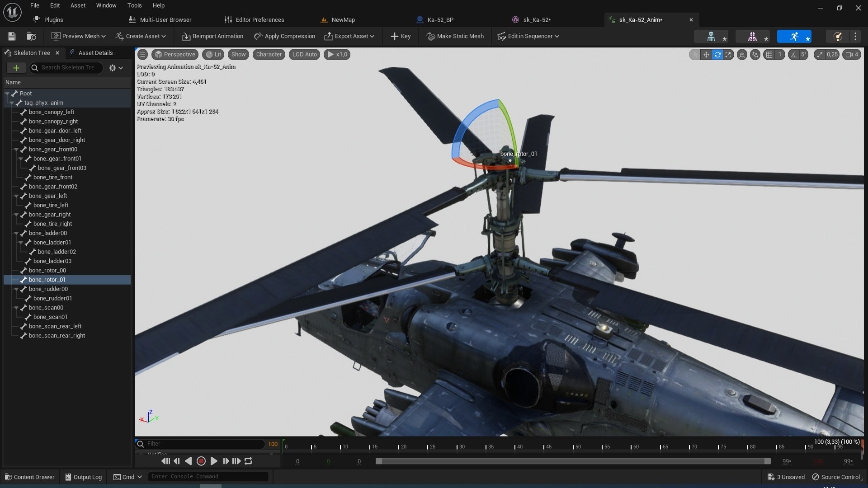
Task: Toggle scale snapping
Action: pos(820,55)
